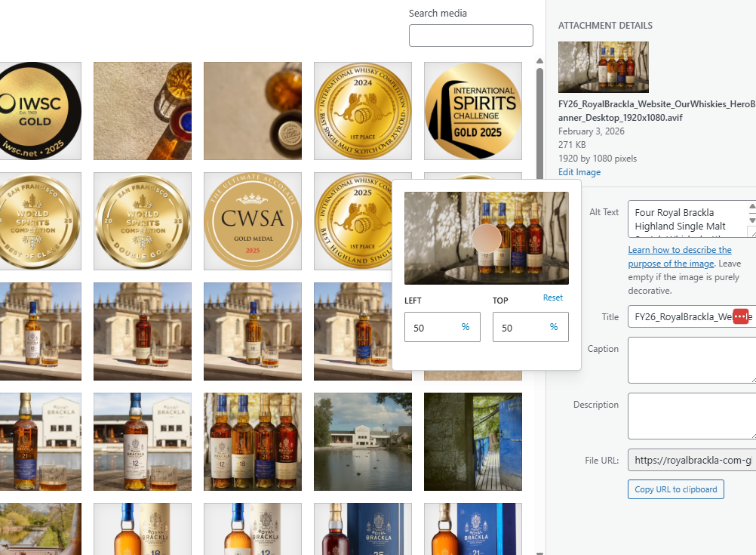The height and width of the screenshot is (555, 756).
Task: Select the World Spirits Double Gold medal
Action: point(143,221)
